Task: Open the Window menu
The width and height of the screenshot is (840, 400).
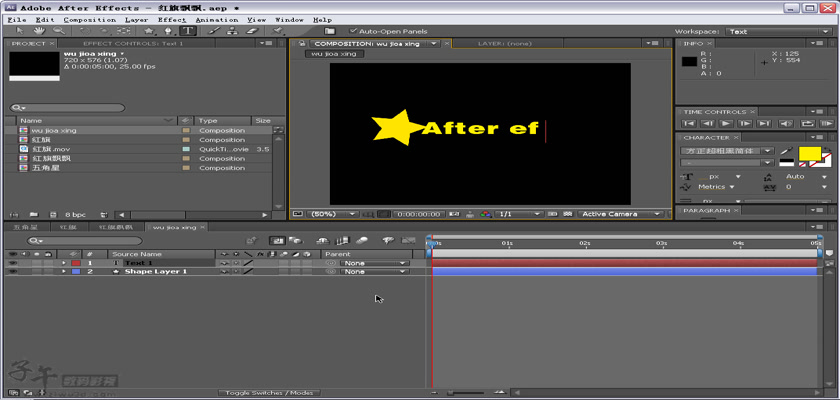Action: [x=289, y=20]
